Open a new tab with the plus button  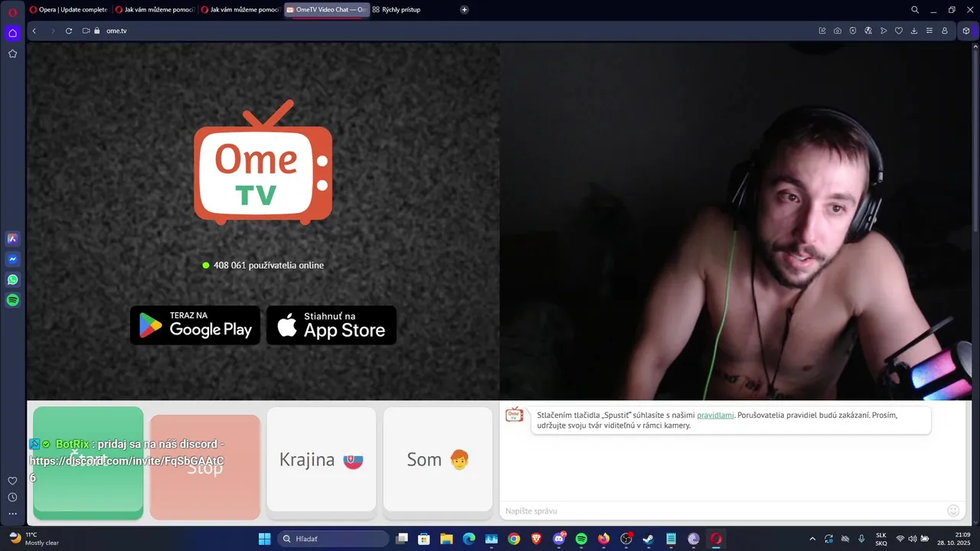[465, 10]
